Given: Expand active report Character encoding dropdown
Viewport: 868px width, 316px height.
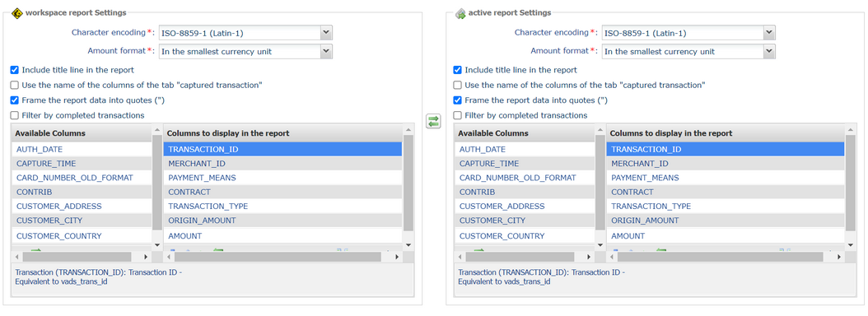Looking at the screenshot, I should pos(688,33).
